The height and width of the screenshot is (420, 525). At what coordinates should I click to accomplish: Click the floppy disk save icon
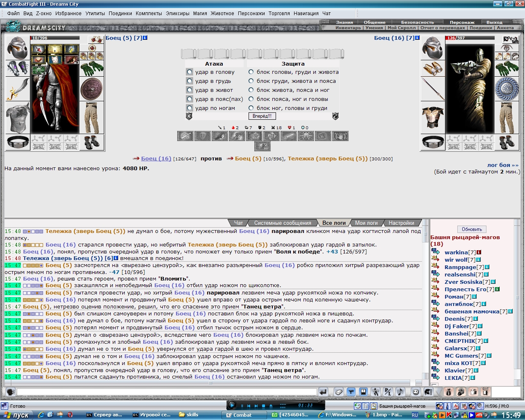[x=363, y=392]
